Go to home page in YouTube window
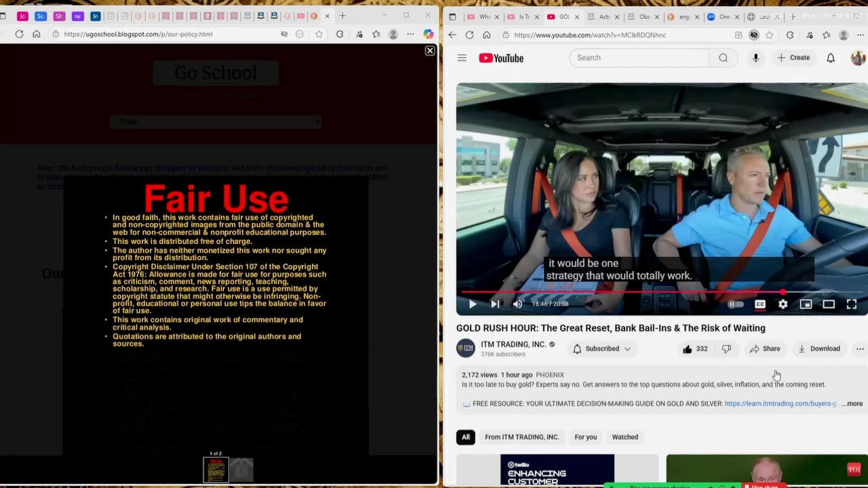Screen dimensions: 868x488 coord(486,35)
